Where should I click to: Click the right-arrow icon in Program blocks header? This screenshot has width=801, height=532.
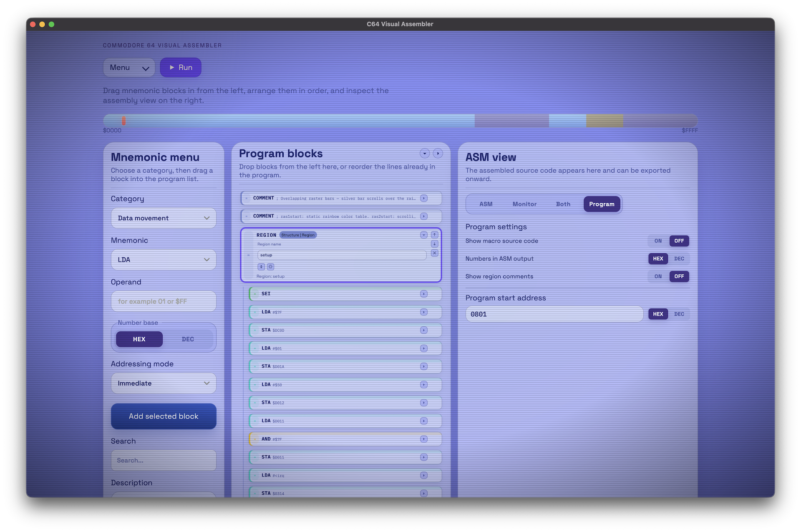tap(438, 154)
